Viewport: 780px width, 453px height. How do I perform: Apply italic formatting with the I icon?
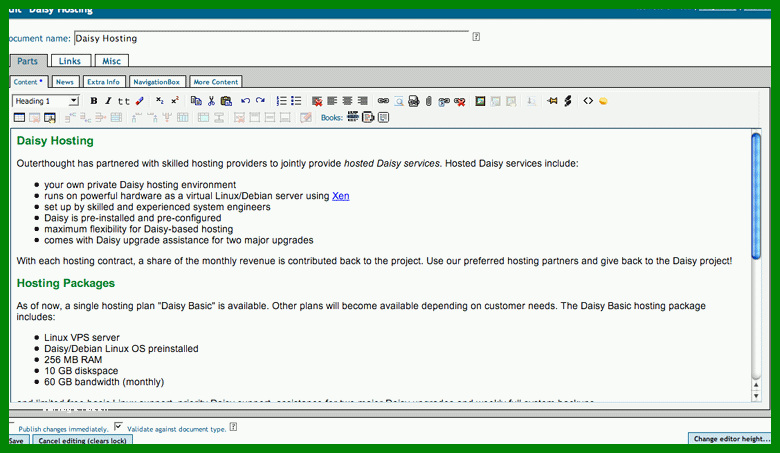[108, 101]
